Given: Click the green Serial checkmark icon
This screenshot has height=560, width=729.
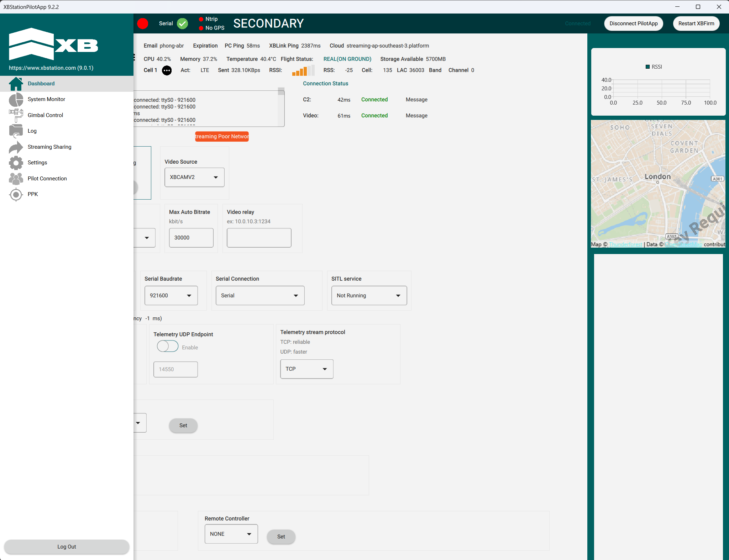Looking at the screenshot, I should 182,23.
